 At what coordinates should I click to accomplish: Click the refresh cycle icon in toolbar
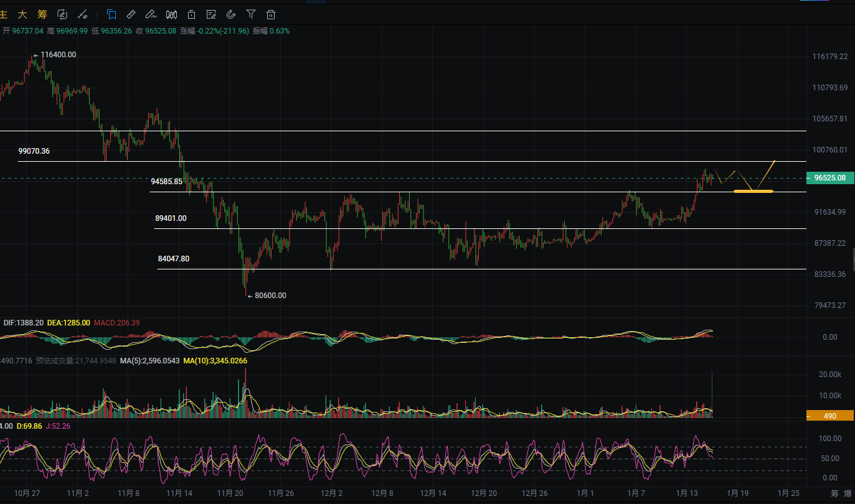click(x=62, y=14)
